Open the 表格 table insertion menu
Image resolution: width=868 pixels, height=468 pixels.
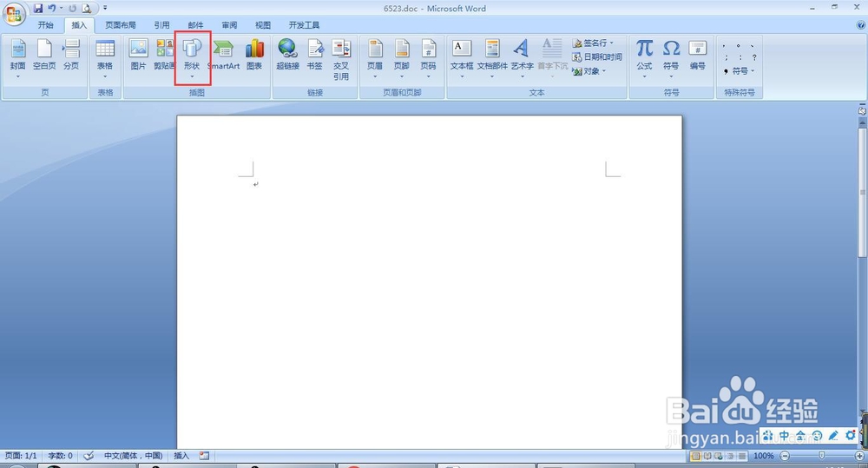tap(105, 58)
